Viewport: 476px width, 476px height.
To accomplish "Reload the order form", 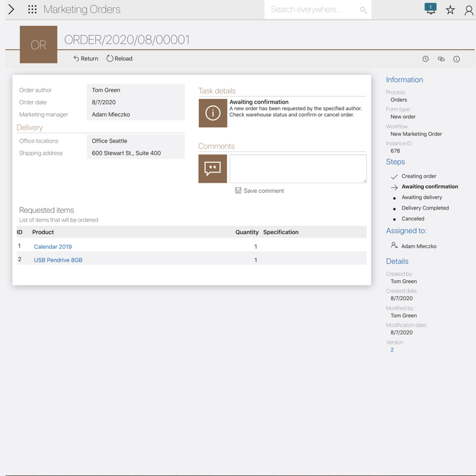I will click(120, 59).
